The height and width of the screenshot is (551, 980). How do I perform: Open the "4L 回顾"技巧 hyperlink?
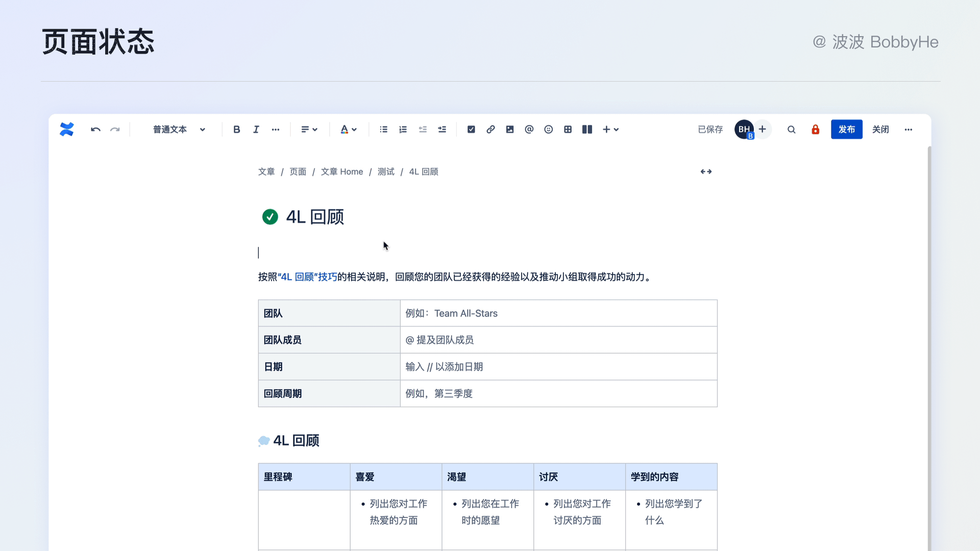coord(307,277)
